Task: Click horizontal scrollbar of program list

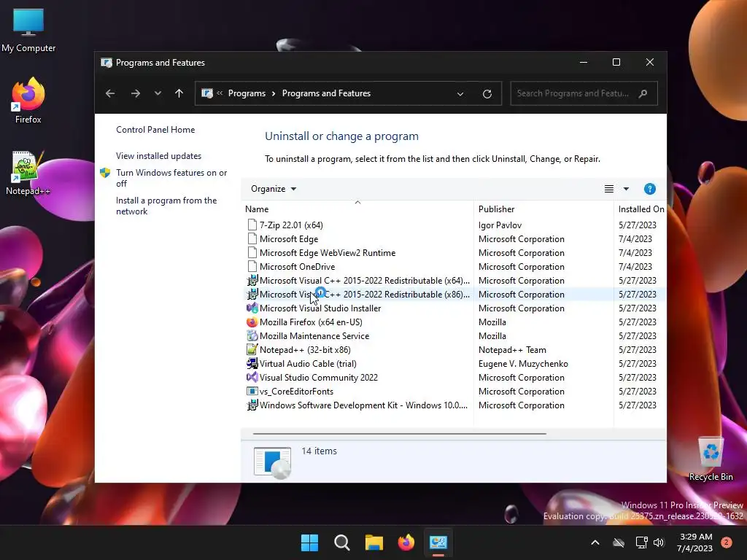Action: coord(399,434)
